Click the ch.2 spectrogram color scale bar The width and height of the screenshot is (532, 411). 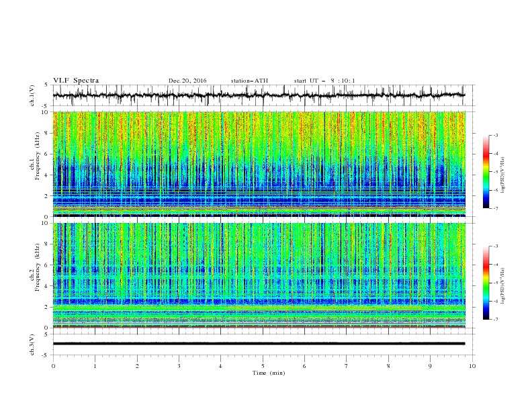(x=486, y=283)
